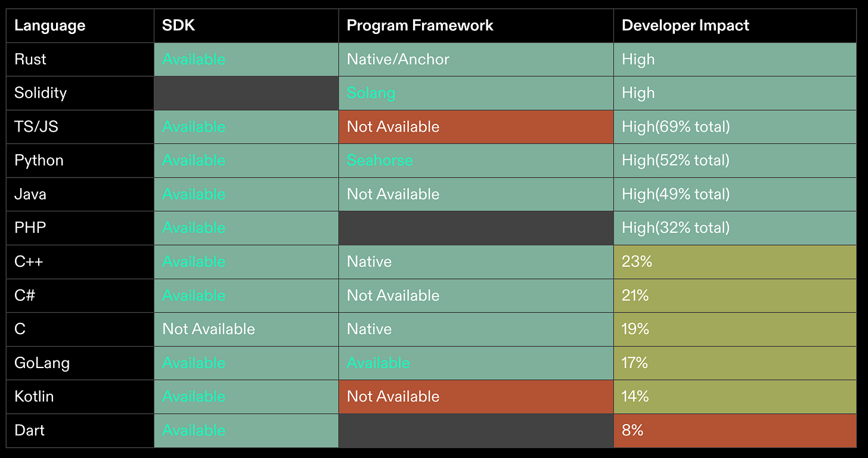Click the 'High(49% total)' cell
Viewport: 868px width, 458px height.
tap(735, 194)
